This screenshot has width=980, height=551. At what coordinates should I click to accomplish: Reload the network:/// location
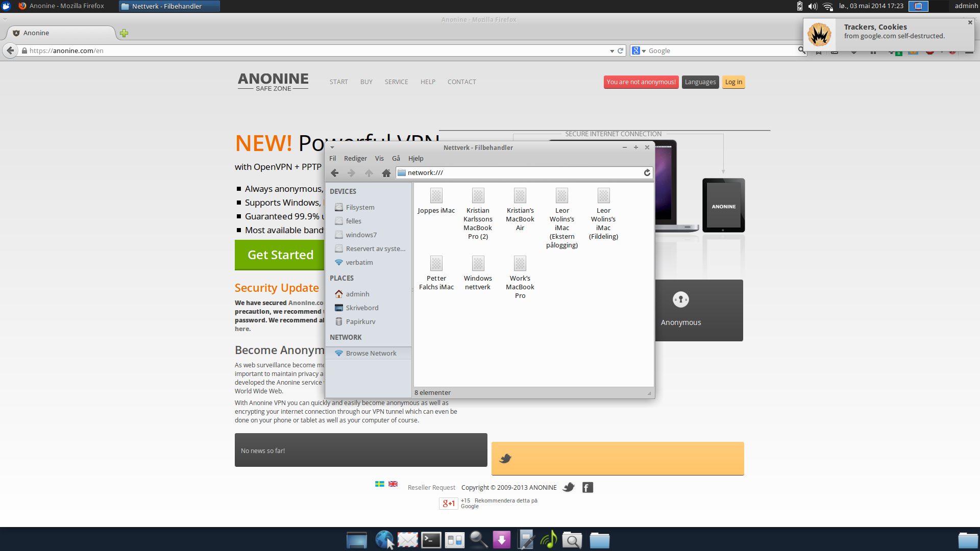(x=647, y=173)
